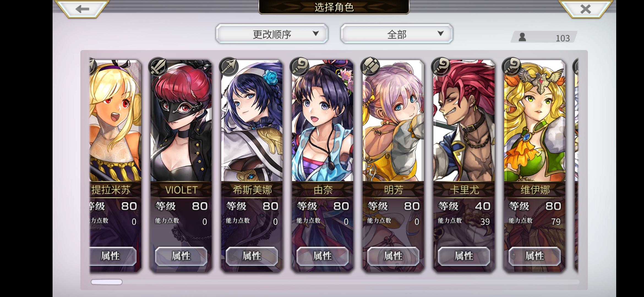
Task: Click the character count person icon
Action: (522, 37)
